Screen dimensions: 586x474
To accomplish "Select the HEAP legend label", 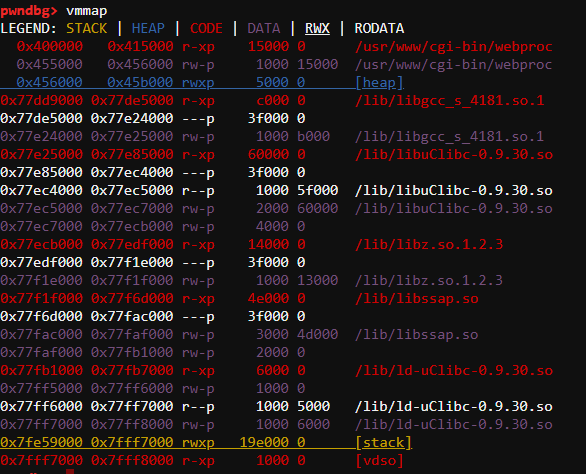I will (148, 28).
